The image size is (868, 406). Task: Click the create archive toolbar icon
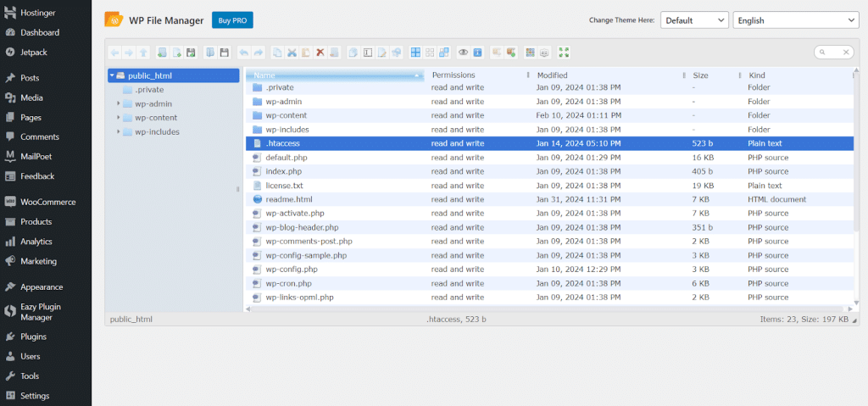[x=511, y=53]
